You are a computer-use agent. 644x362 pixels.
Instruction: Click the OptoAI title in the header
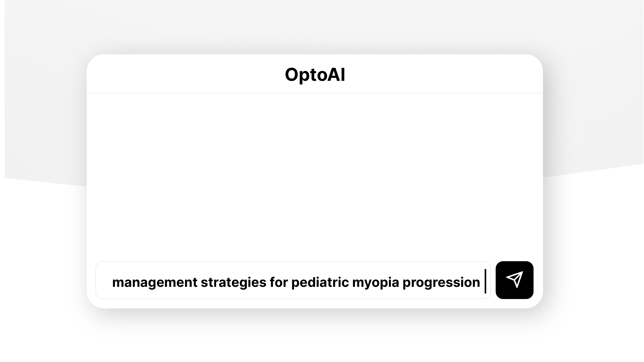point(315,75)
